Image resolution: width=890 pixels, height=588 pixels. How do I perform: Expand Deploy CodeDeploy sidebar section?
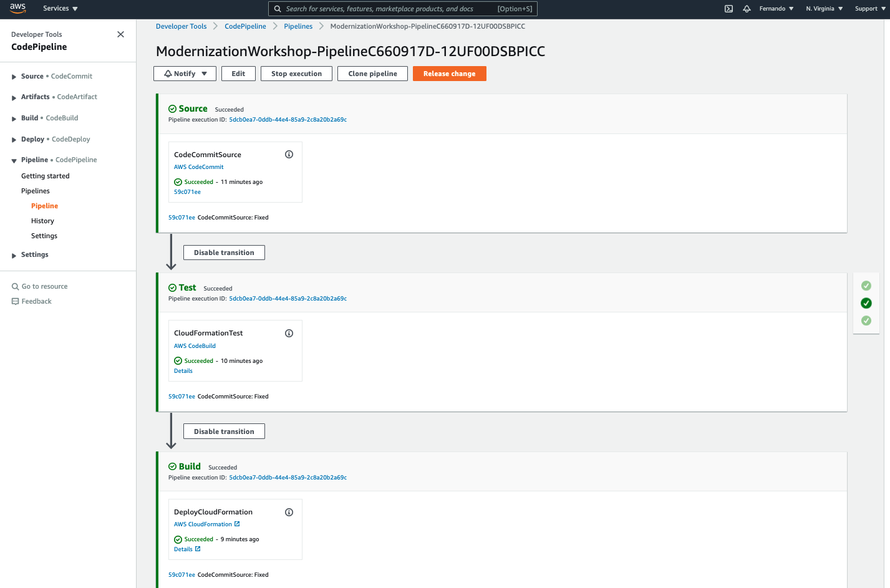(14, 140)
